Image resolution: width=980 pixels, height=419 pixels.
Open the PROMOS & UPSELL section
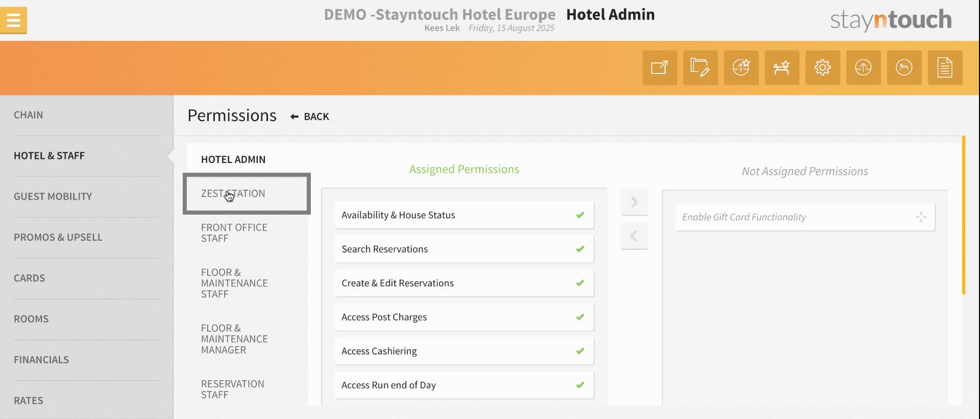58,238
